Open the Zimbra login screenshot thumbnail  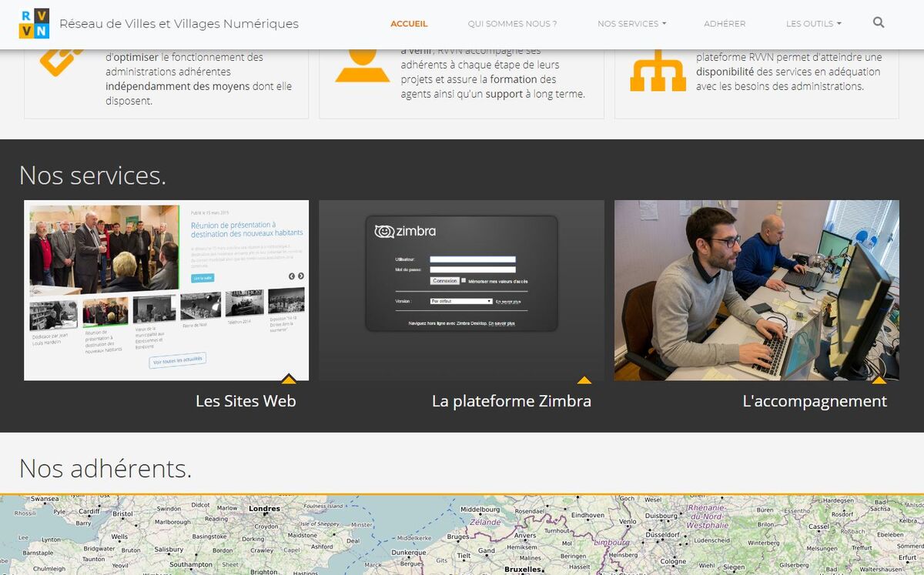461,290
